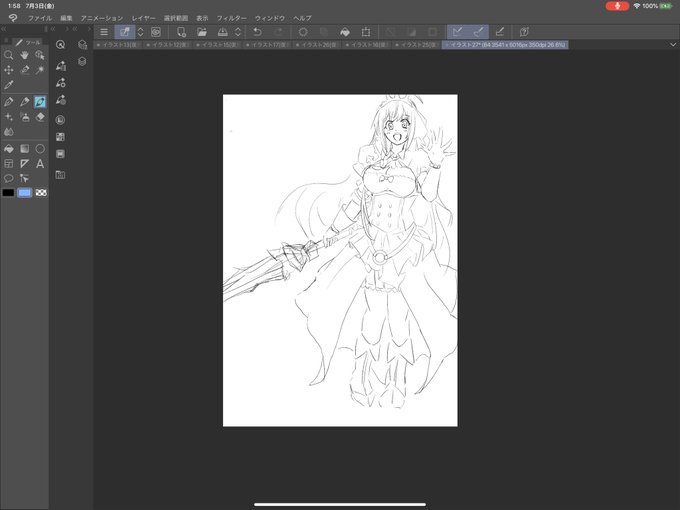680x510 pixels.
Task: Open the stepper arrows beside edit-mode button
Action: pos(141,32)
